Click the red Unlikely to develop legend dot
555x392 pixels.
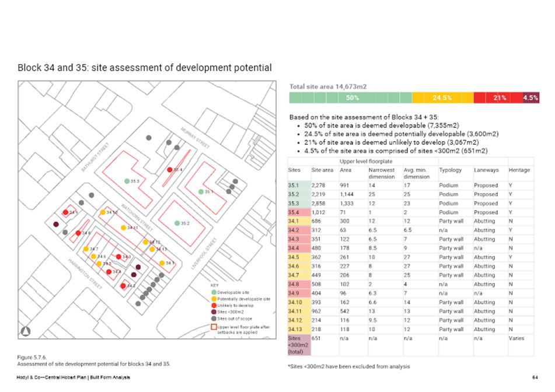(214, 305)
